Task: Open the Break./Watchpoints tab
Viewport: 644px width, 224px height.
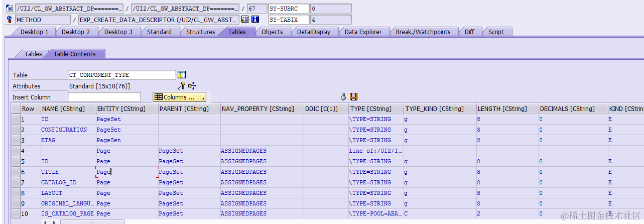Action: tap(423, 32)
